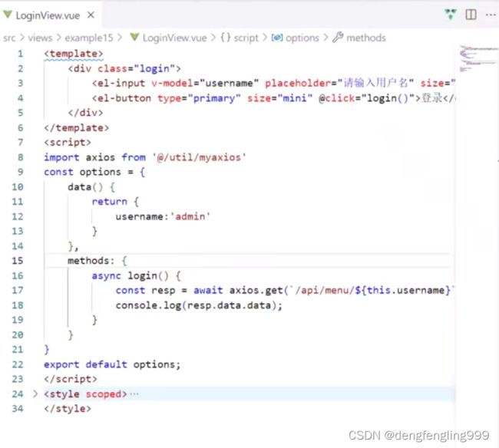Screen dimensions: 499x448
Task: Click the Vue icon in the tab
Action: pos(8,15)
